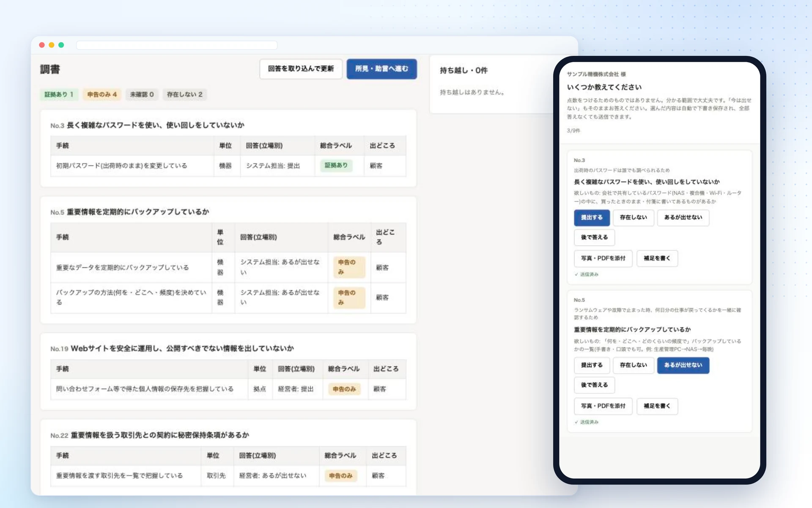Click browser address bar field

pyautogui.click(x=177, y=45)
